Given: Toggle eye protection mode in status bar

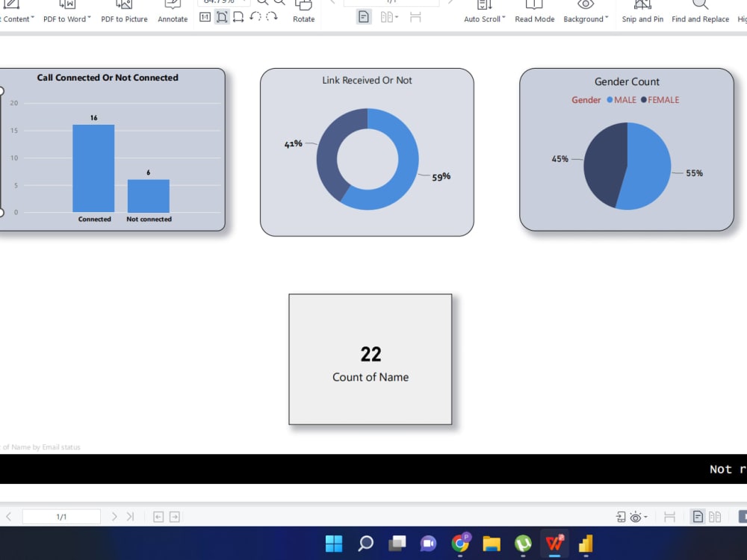Looking at the screenshot, I should point(634,516).
